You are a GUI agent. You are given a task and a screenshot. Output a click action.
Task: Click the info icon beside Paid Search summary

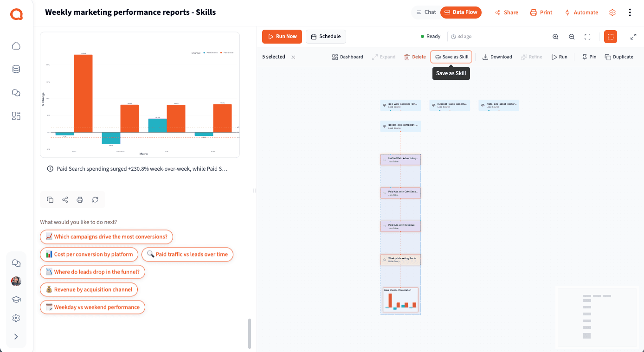click(50, 169)
